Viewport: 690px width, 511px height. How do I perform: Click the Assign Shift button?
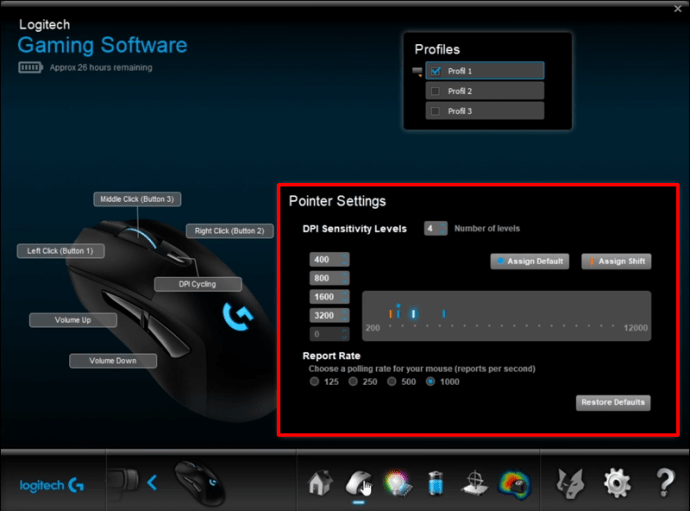[616, 261]
